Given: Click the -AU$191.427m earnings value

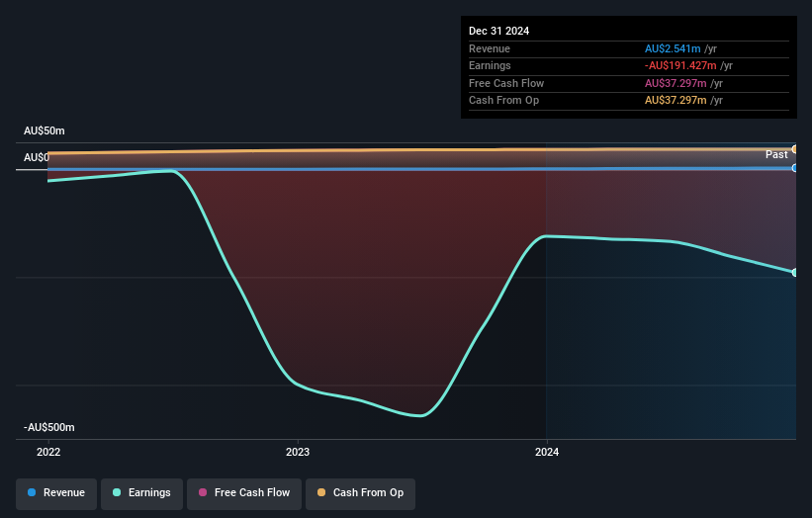Looking at the screenshot, I should 680,65.
